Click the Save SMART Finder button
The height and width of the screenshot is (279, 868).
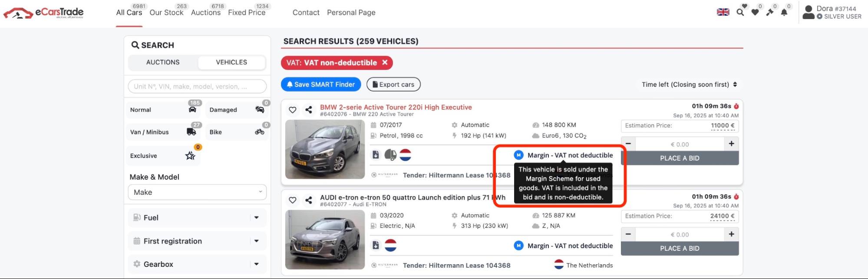321,85
